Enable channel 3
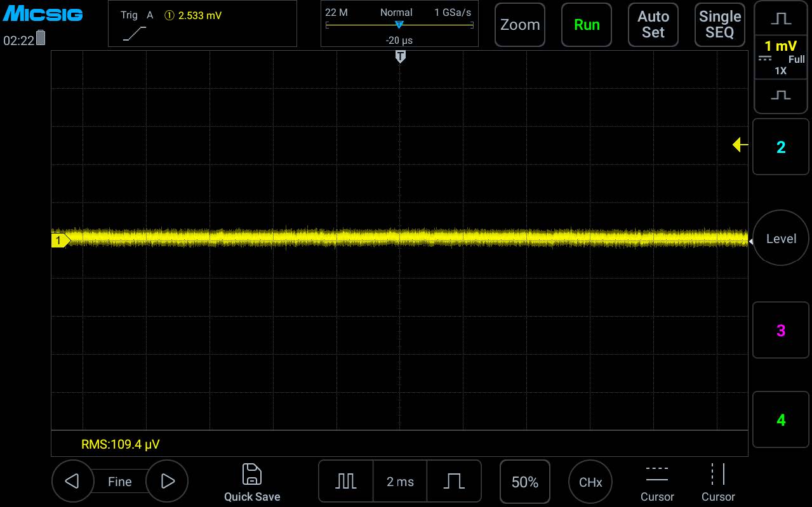 pyautogui.click(x=781, y=330)
